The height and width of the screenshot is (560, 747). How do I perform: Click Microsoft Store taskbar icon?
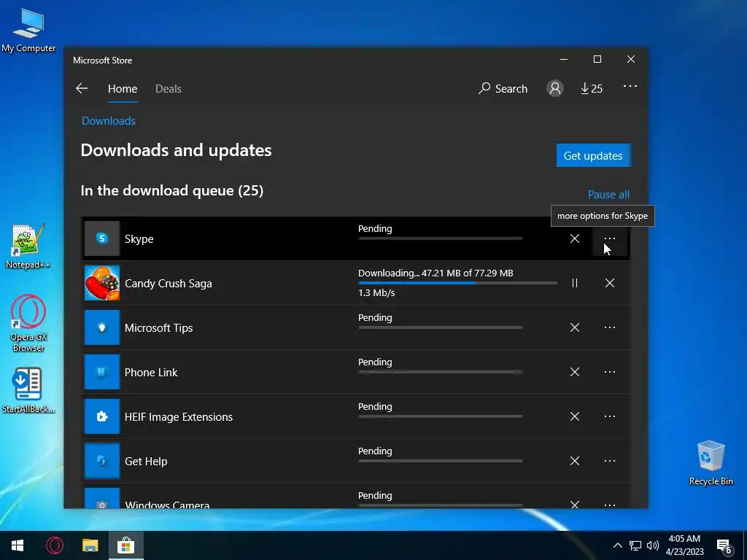[125, 545]
